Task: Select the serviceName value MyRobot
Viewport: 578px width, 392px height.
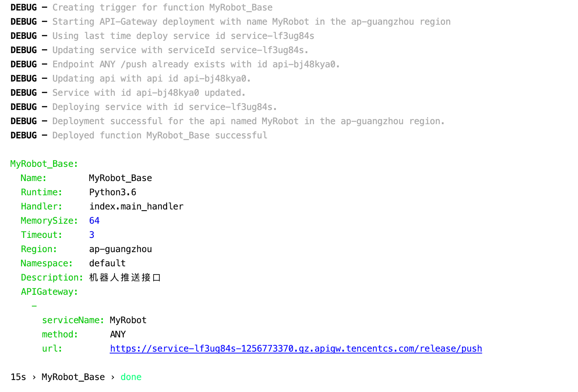Action: 128,320
